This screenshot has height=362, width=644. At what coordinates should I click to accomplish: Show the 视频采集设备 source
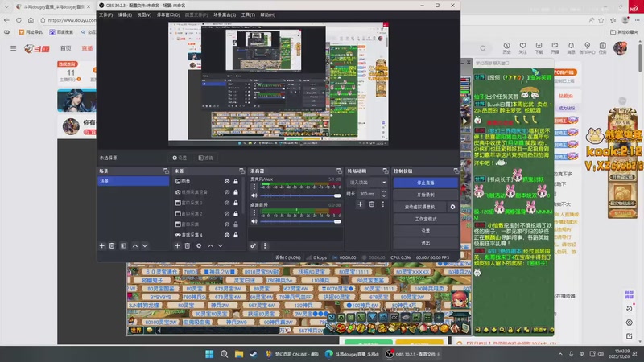click(227, 192)
